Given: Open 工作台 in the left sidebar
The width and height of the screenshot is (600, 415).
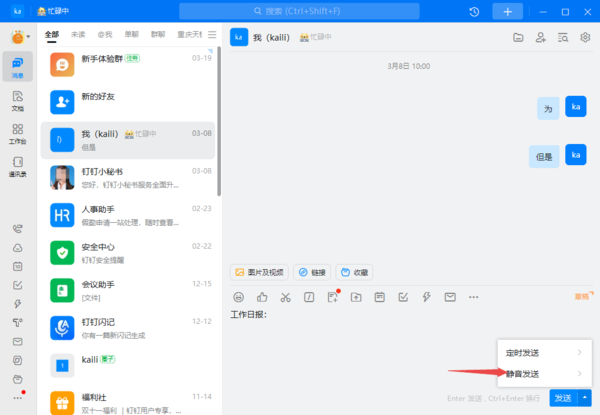Looking at the screenshot, I should (x=18, y=133).
